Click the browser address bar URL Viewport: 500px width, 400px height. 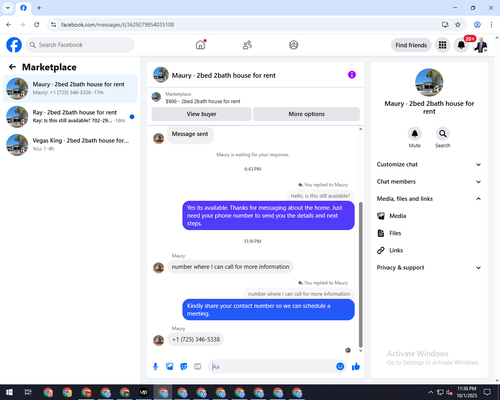[x=117, y=25]
